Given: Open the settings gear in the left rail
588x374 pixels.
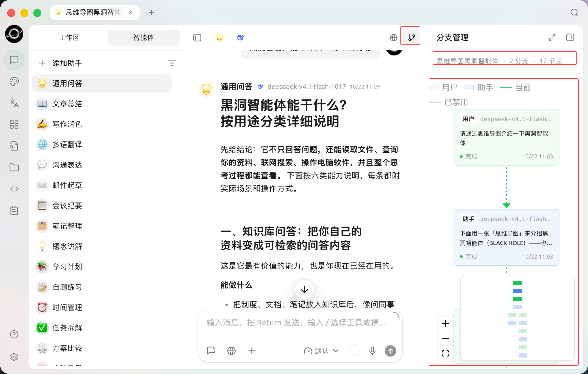Looking at the screenshot, I should (14, 357).
